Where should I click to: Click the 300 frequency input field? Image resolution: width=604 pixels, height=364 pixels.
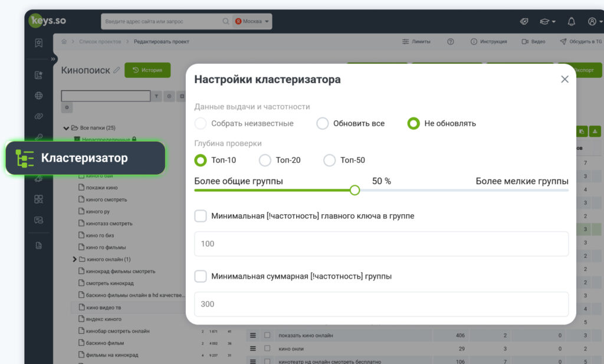(382, 304)
